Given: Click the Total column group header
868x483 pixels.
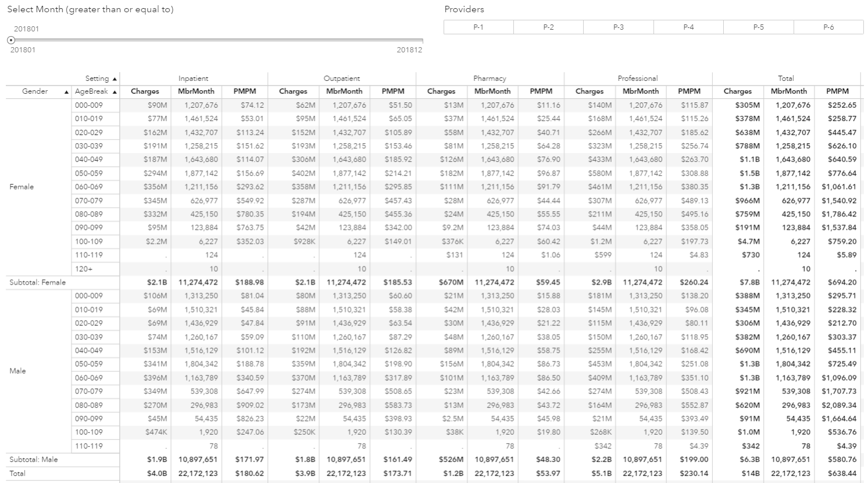Looking at the screenshot, I should click(x=786, y=79).
